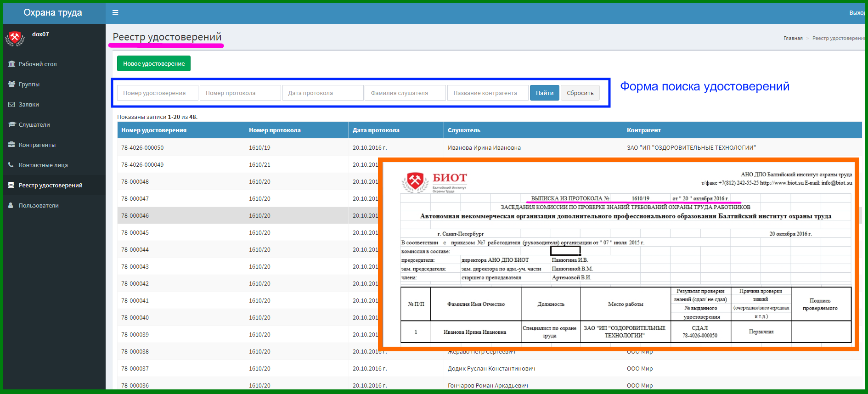868x394 pixels.
Task: Click the Контрагенты briefcase icon
Action: click(x=11, y=145)
